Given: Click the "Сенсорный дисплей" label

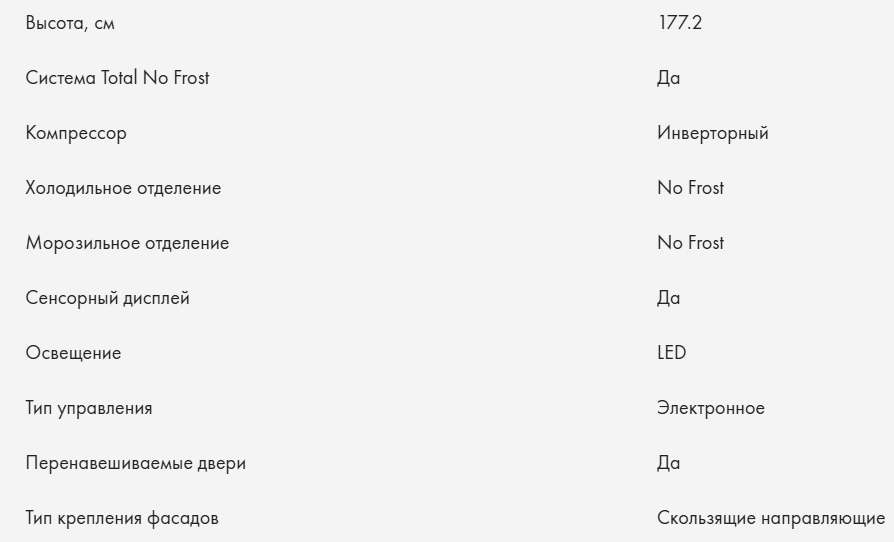Looking at the screenshot, I should (x=107, y=298).
